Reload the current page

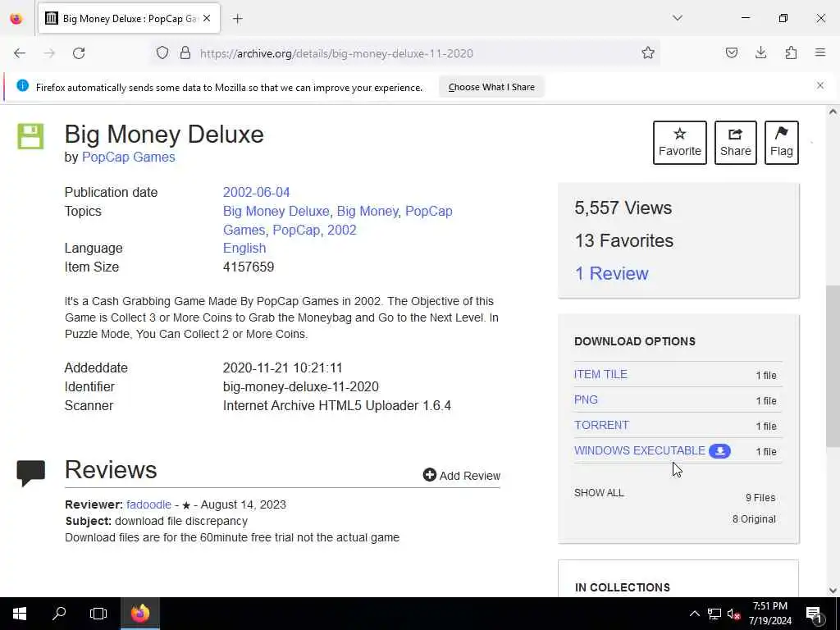point(79,53)
